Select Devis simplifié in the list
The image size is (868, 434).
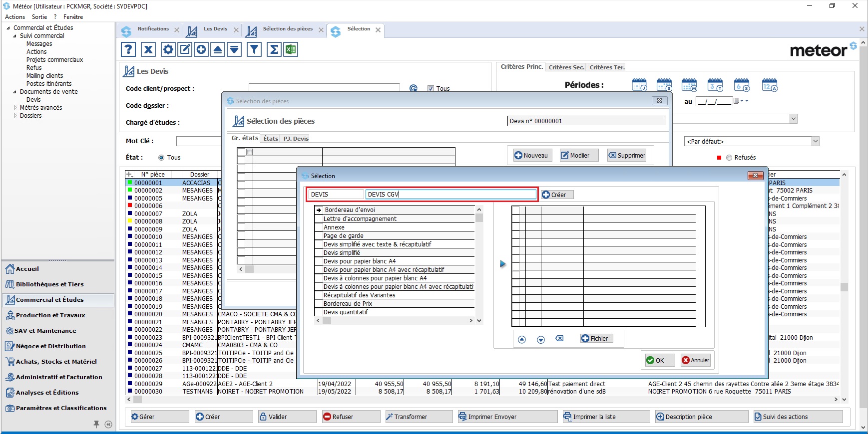[395, 253]
